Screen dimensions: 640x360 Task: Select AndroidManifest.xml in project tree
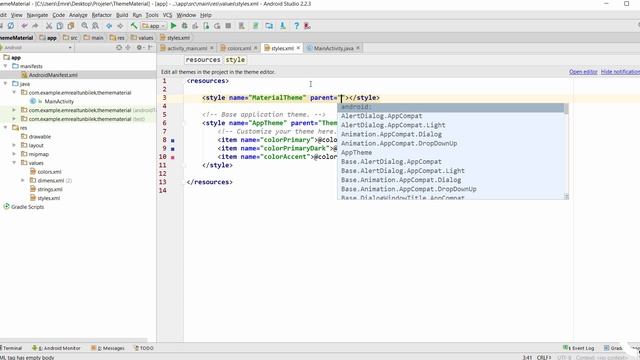(x=53, y=75)
